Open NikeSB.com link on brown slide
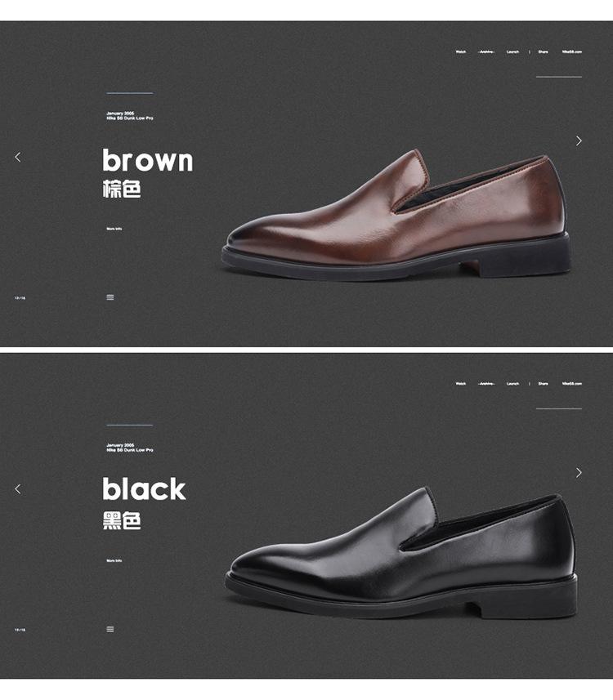Screen dimensions: 613x700 [x=572, y=51]
